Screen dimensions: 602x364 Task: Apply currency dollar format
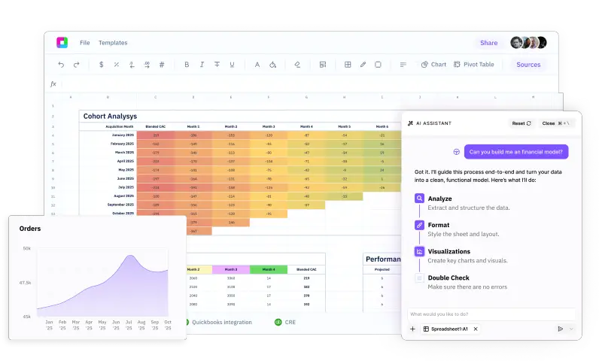tap(102, 65)
